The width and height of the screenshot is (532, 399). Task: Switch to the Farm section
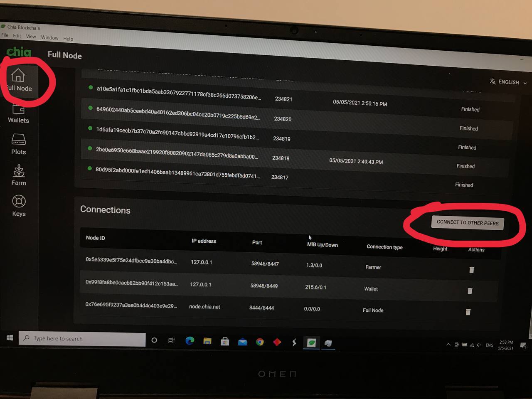(x=19, y=175)
